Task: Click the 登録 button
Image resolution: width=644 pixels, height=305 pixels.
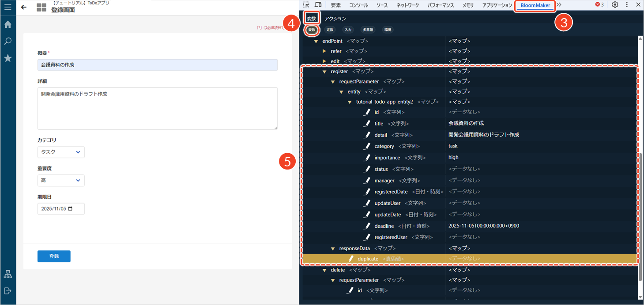Action: click(x=54, y=256)
